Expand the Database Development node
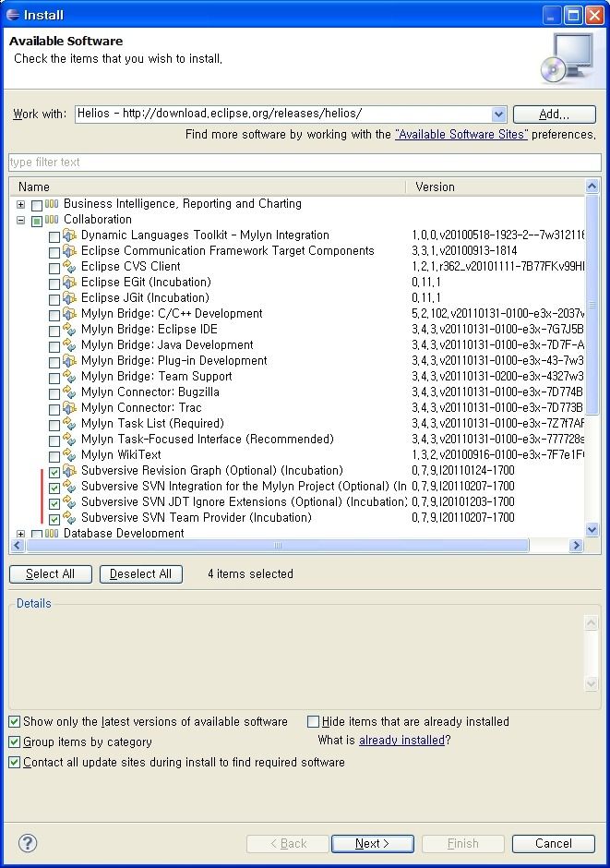This screenshot has height=868, width=610. click(20, 535)
